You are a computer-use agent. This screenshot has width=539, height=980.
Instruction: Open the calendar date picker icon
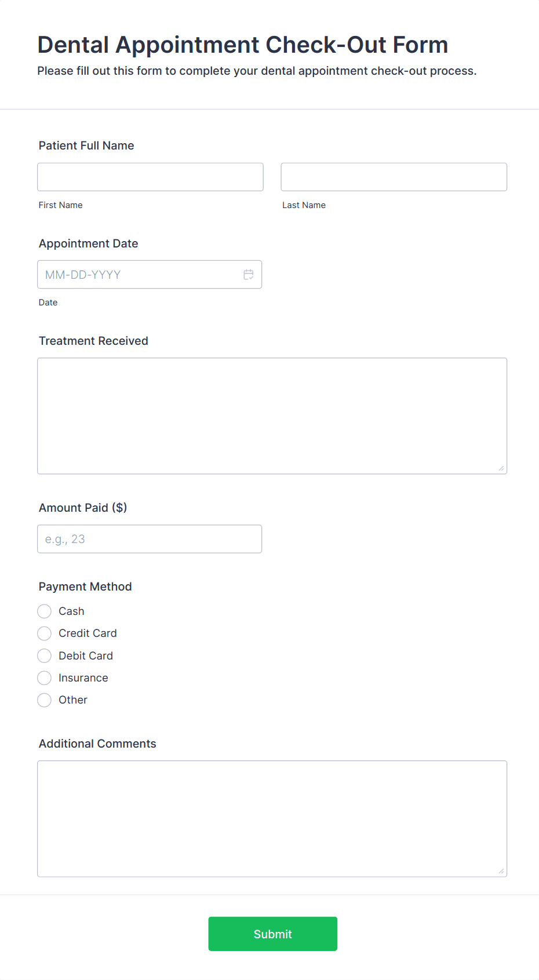click(x=249, y=274)
